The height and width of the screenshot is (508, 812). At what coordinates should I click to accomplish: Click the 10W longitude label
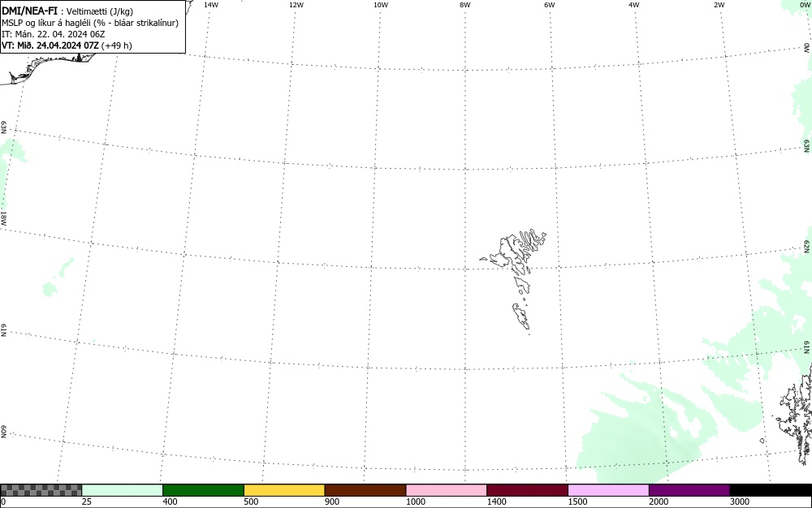pyautogui.click(x=381, y=5)
